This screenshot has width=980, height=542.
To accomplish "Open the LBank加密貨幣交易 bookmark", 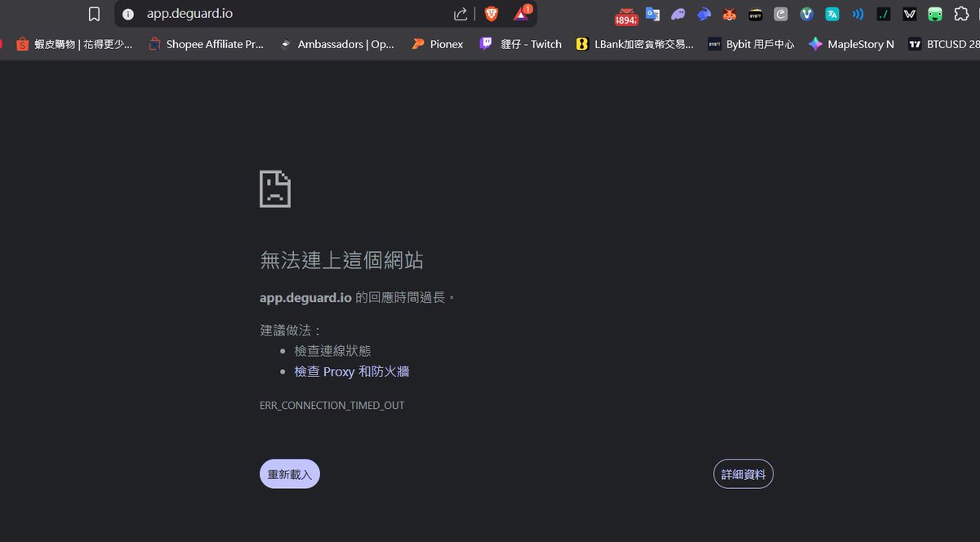I will click(635, 44).
